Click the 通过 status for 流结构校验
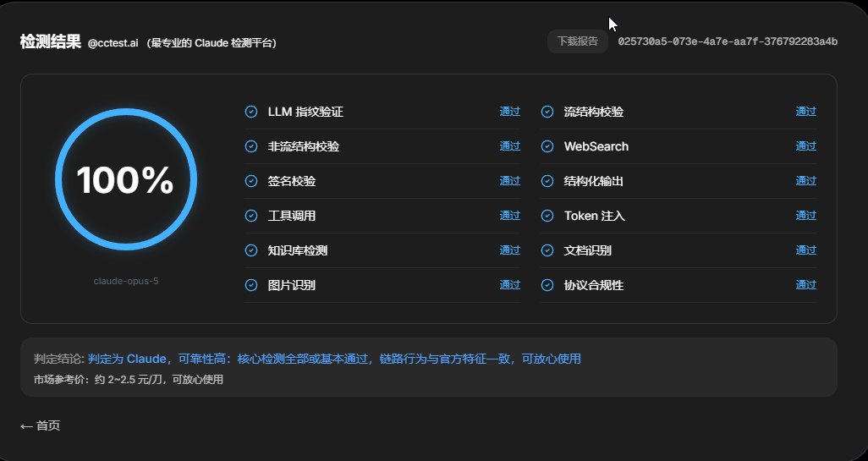 click(806, 112)
